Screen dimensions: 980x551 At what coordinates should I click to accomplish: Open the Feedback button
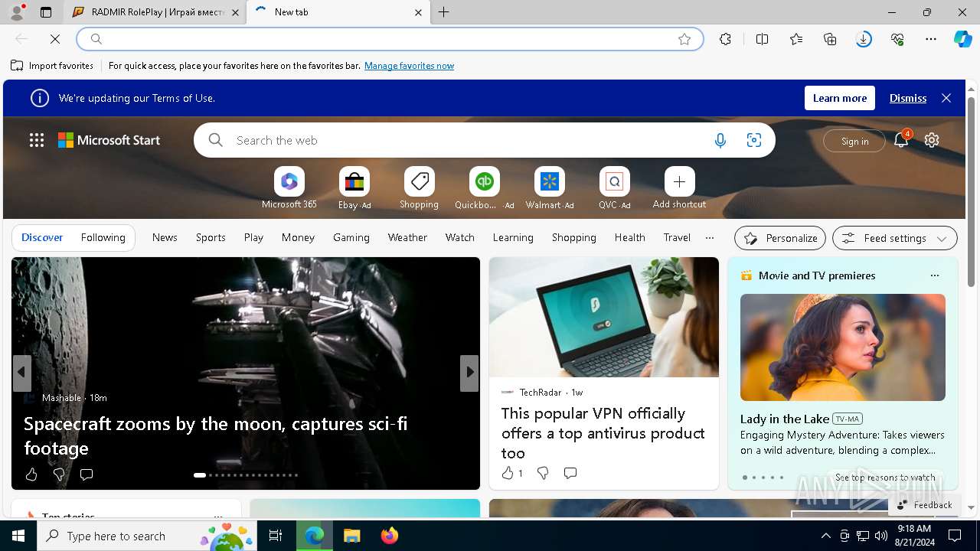click(x=925, y=504)
